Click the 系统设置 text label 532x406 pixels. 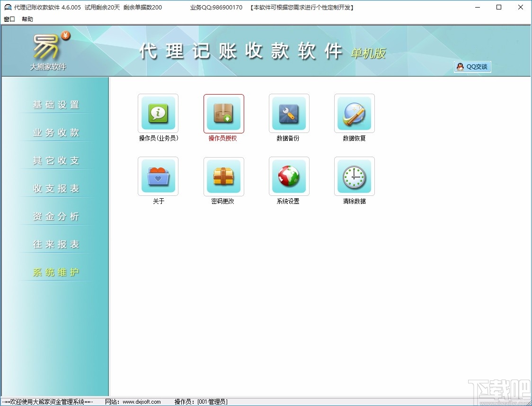288,201
